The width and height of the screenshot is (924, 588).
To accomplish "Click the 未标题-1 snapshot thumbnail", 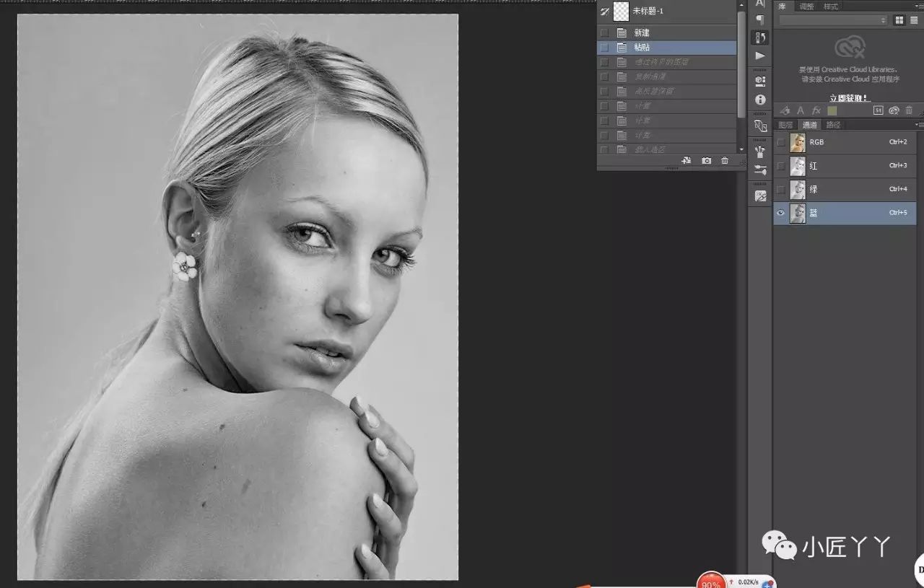I will tap(621, 12).
